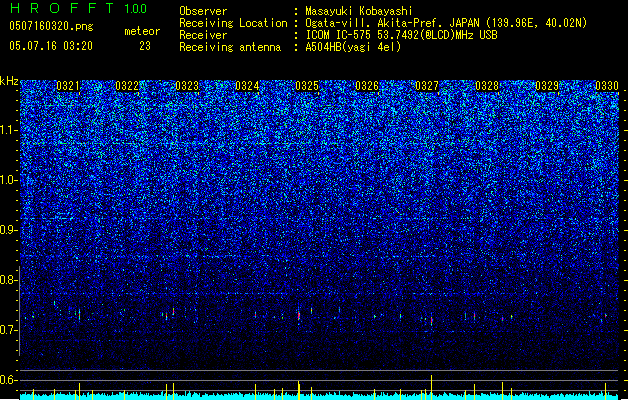Screen dimensions: 629x400
Task: Click the Receiving antenna label
Action: [x=230, y=47]
